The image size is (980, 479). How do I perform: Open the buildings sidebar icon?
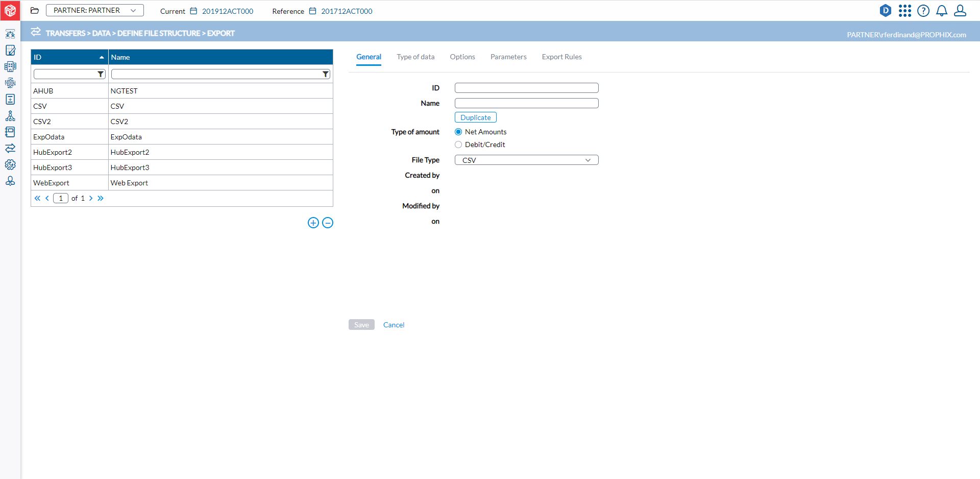10,66
